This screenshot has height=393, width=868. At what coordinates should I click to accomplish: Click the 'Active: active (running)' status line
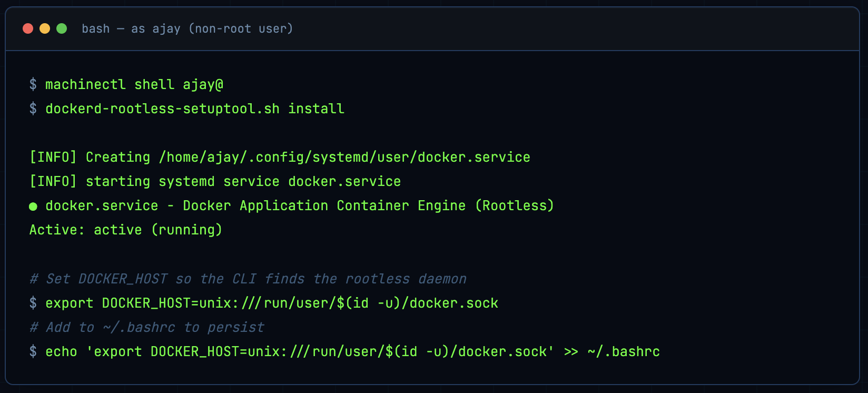pyautogui.click(x=126, y=230)
